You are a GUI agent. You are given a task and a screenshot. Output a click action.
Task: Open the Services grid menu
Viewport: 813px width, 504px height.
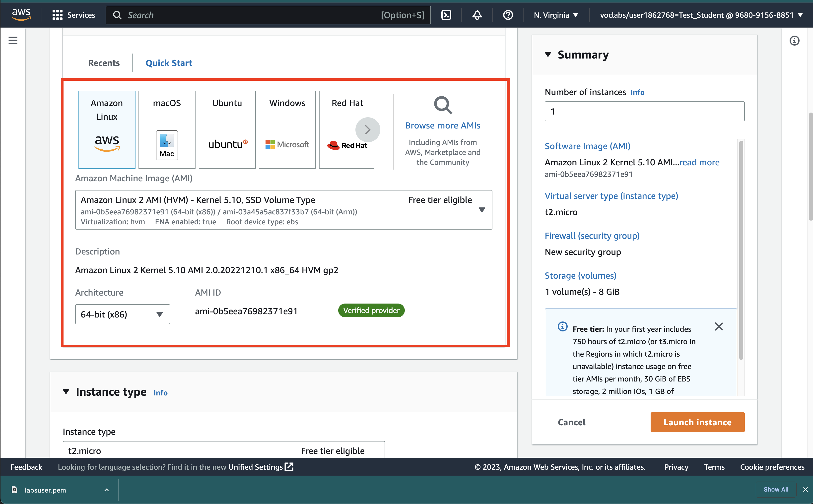pyautogui.click(x=74, y=15)
